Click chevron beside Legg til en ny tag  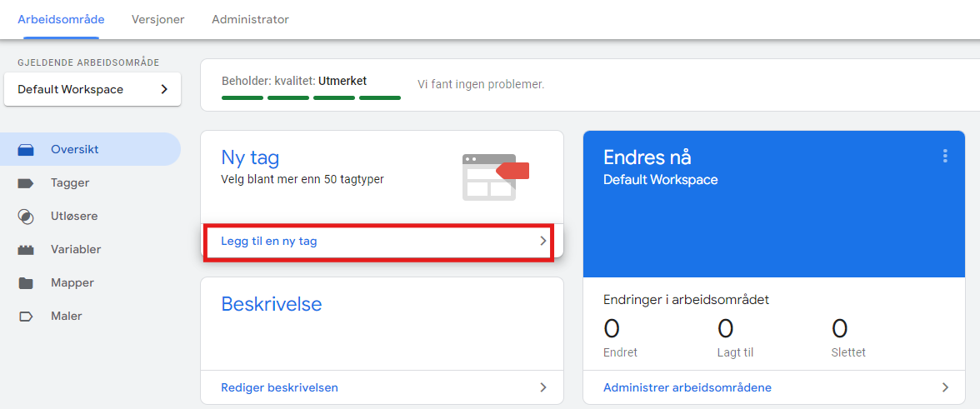543,241
